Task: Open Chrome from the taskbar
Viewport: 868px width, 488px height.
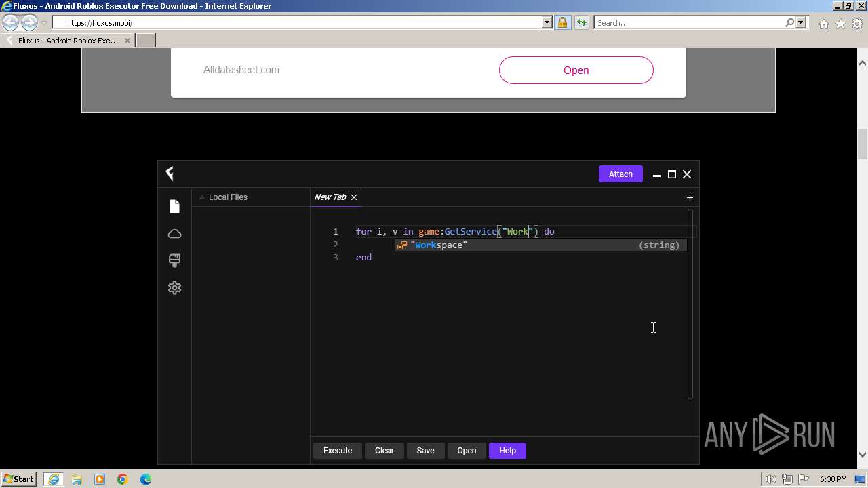Action: click(123, 479)
